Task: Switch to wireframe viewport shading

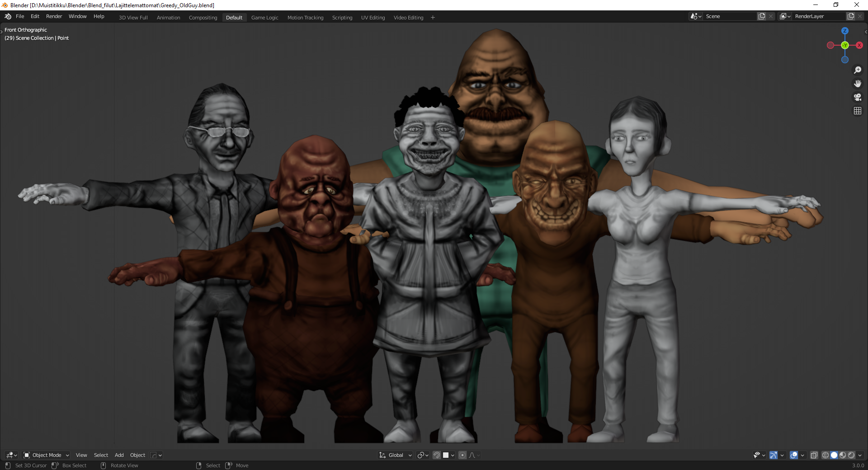Action: click(825, 455)
